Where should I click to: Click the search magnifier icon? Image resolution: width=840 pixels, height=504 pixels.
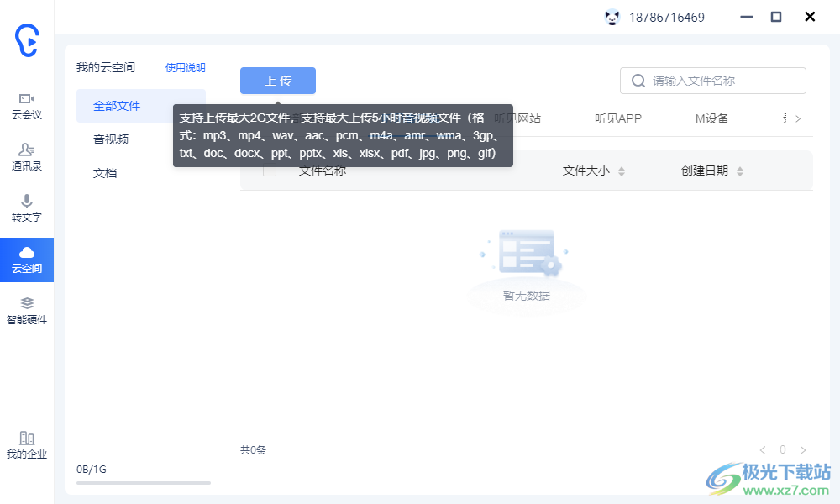[x=638, y=81]
